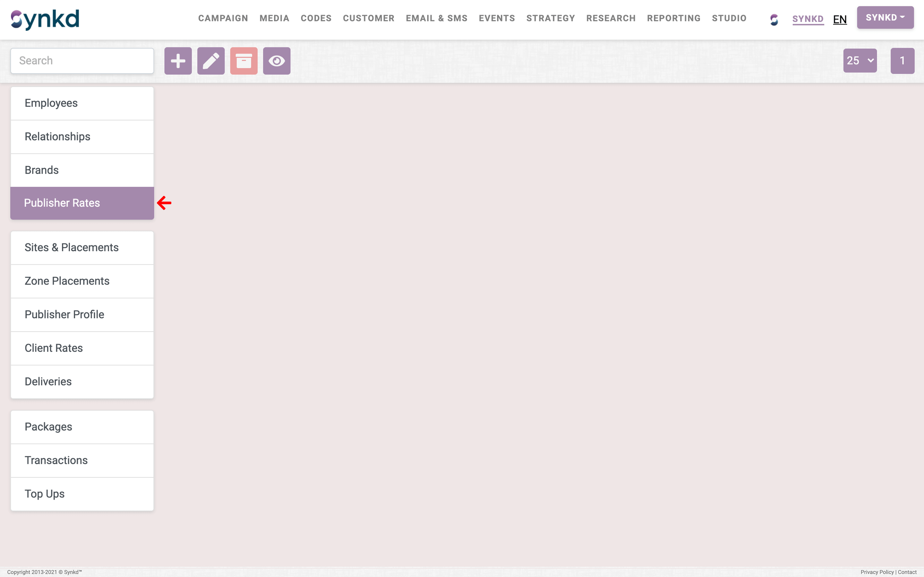Open the CAMPAIGN menu

(223, 18)
